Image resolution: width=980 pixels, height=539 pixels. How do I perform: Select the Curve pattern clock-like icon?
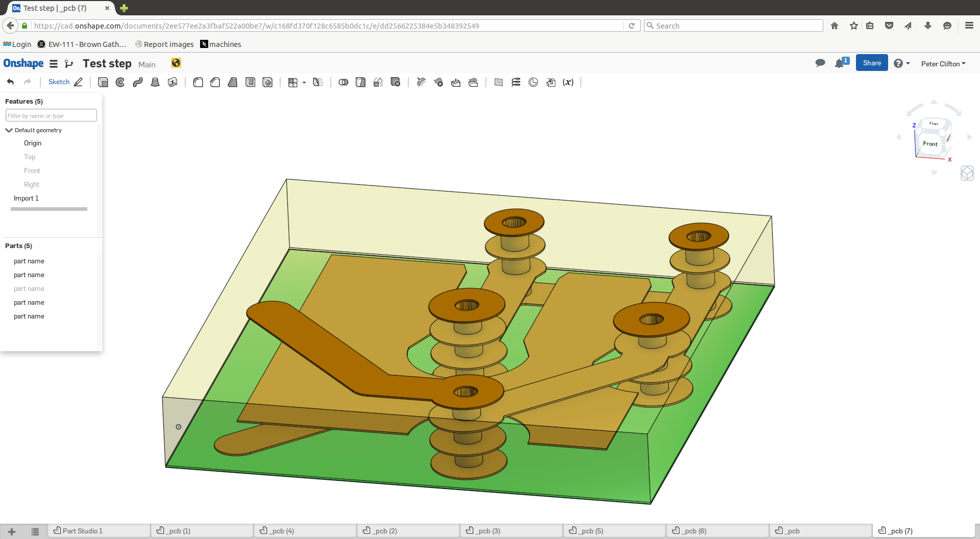point(533,82)
